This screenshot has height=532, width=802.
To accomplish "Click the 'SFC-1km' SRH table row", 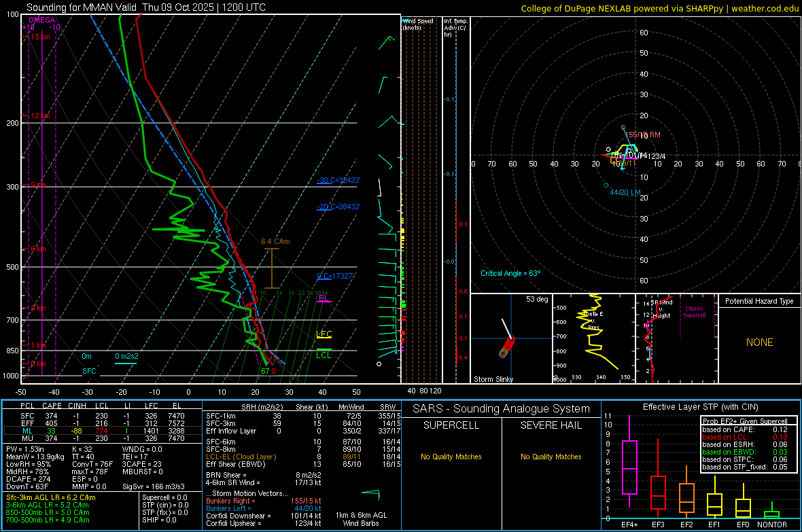I will coord(303,416).
